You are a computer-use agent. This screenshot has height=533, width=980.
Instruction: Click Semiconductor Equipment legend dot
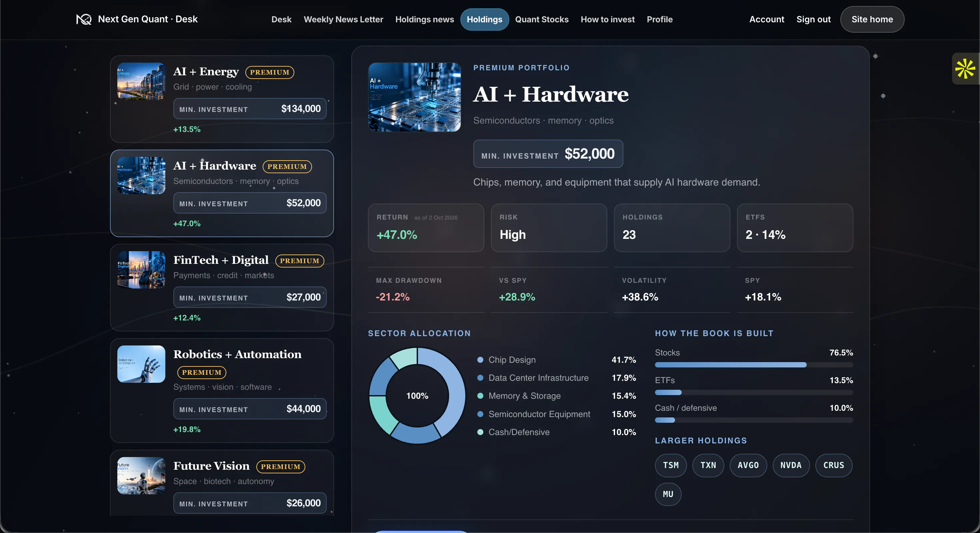[480, 414]
